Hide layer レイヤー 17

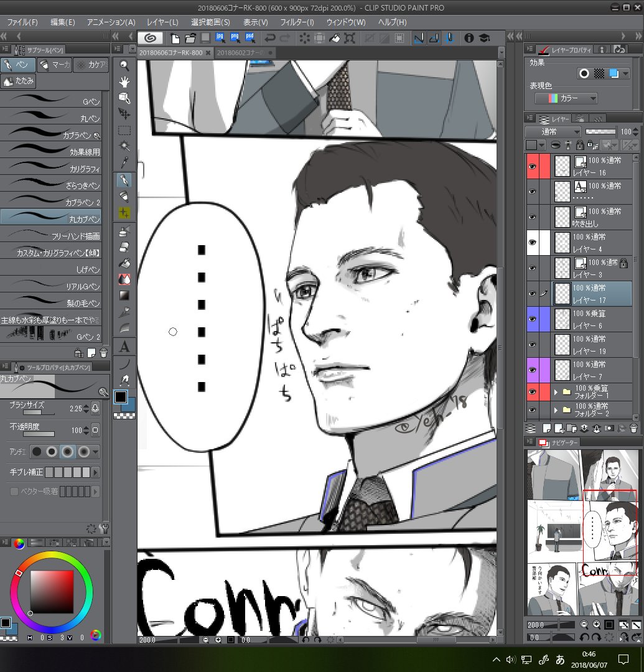(x=533, y=294)
